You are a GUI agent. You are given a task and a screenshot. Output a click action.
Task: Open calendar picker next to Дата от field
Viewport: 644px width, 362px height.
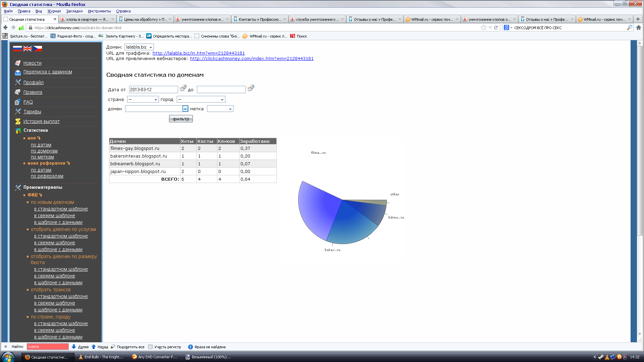point(183,88)
